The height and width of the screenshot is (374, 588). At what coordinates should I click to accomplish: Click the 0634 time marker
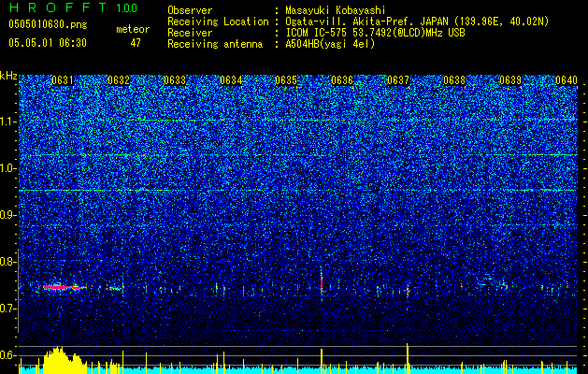[231, 80]
